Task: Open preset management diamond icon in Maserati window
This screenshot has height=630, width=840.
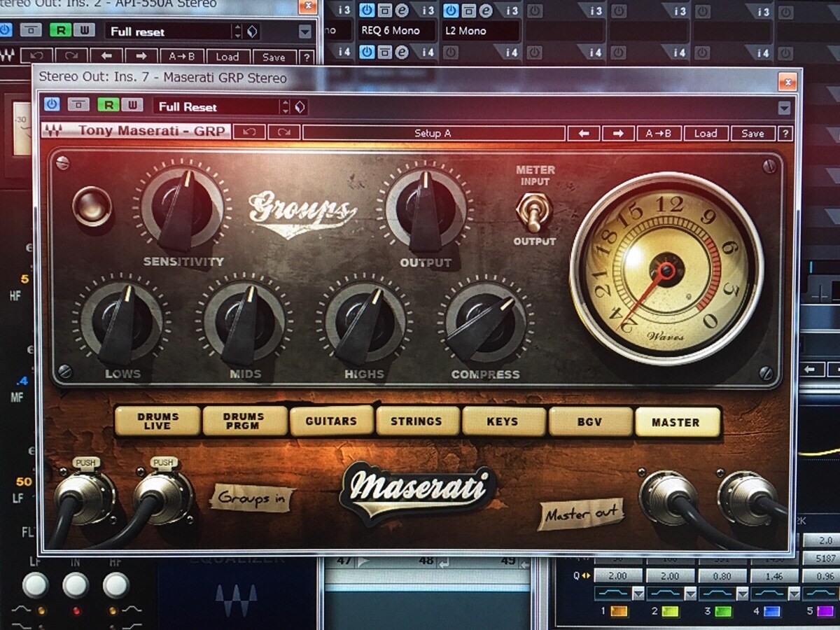Action: point(300,107)
